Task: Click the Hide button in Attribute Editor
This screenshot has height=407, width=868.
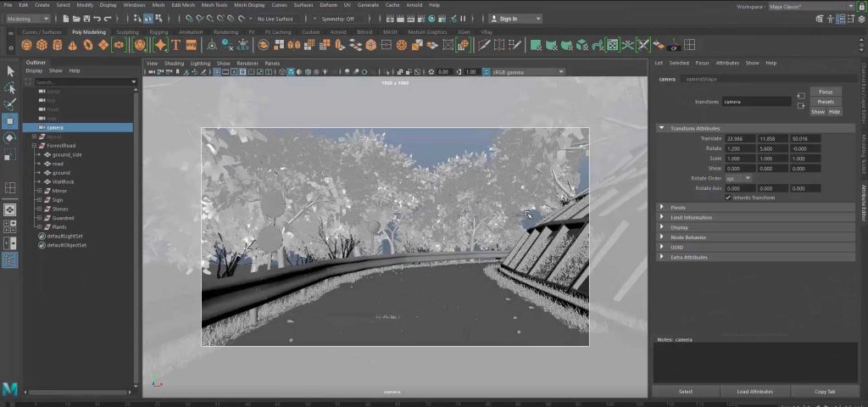Action: pyautogui.click(x=834, y=112)
